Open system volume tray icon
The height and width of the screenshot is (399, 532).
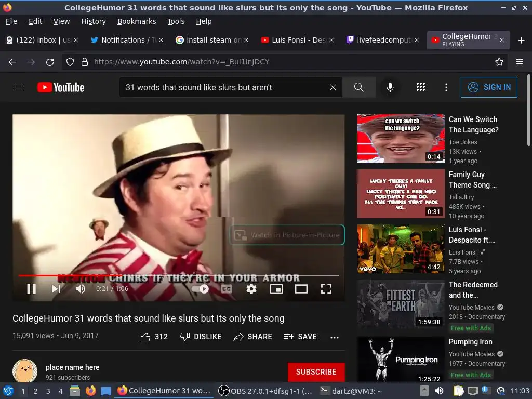point(439,391)
